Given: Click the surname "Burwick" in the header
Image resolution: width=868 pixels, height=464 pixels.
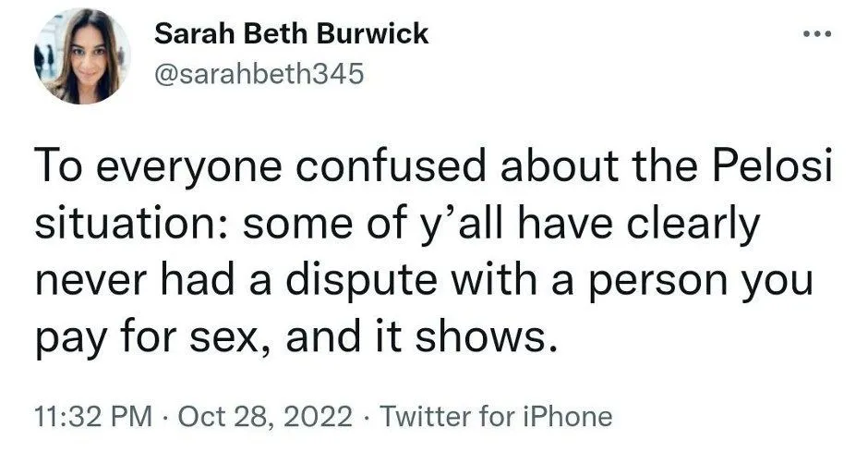Looking at the screenshot, I should [x=380, y=34].
